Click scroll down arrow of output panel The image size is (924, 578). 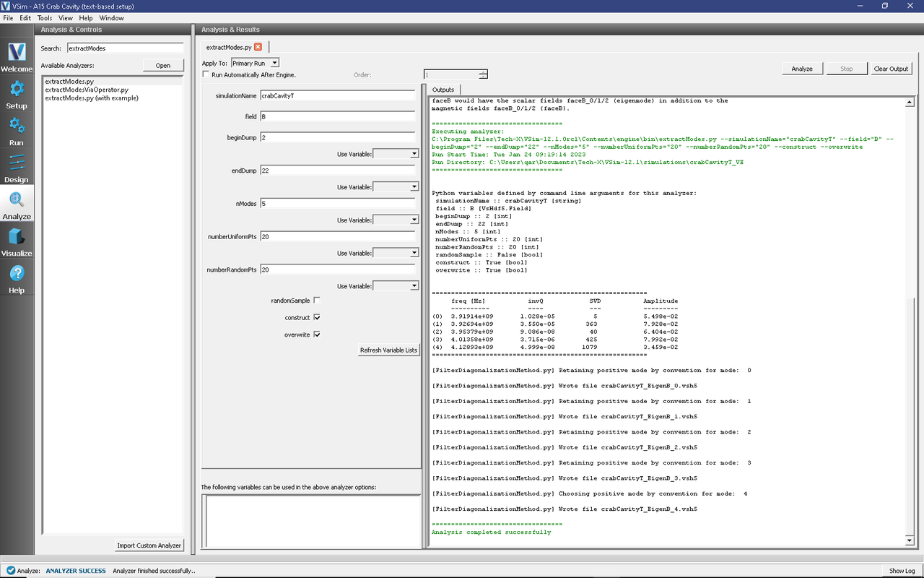pyautogui.click(x=910, y=540)
